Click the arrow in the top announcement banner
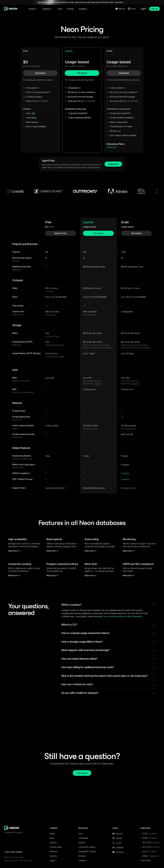This screenshot has width=164, height=868. point(125,2)
